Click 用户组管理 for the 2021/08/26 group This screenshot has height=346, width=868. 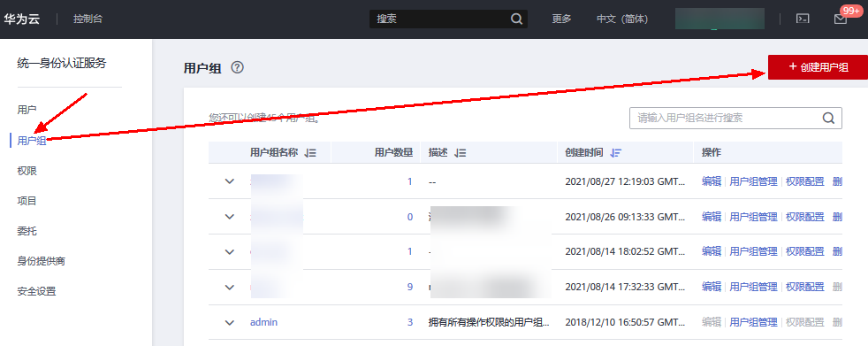[753, 216]
